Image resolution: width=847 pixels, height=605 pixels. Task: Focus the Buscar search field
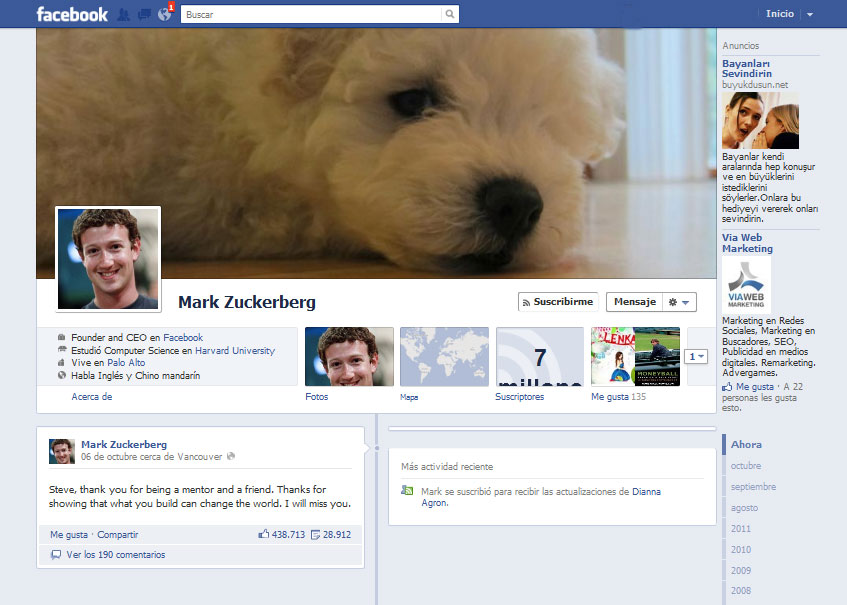pyautogui.click(x=312, y=14)
